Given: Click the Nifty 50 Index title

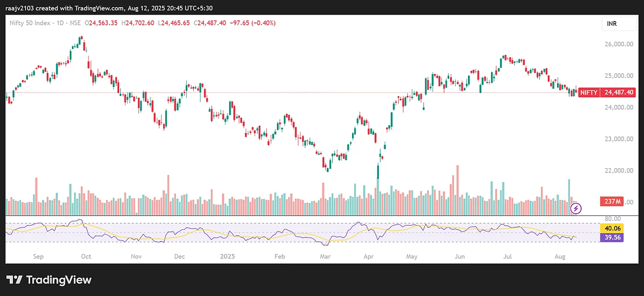Looking at the screenshot, I should click(x=31, y=23).
